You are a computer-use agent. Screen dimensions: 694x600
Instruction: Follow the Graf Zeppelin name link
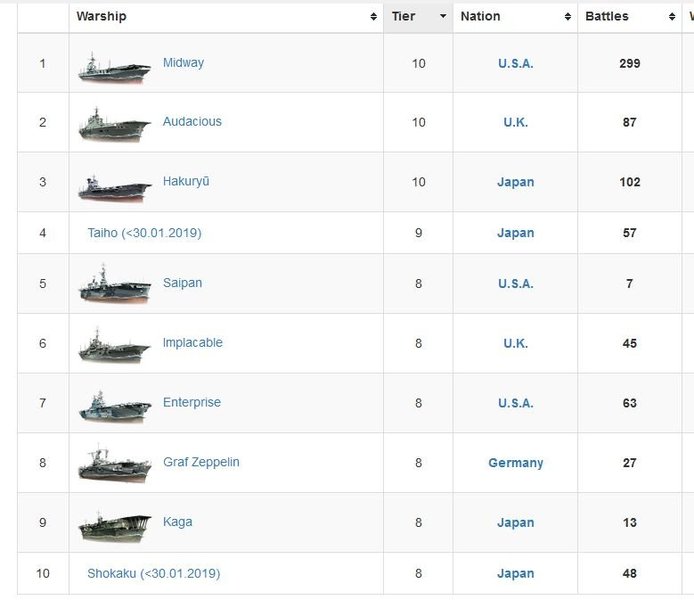click(x=201, y=463)
